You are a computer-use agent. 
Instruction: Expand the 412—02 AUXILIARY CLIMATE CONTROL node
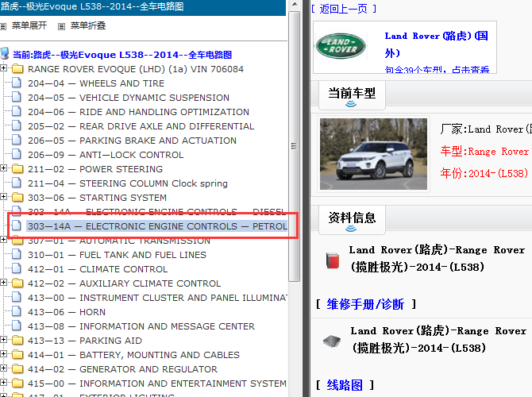[3, 282]
